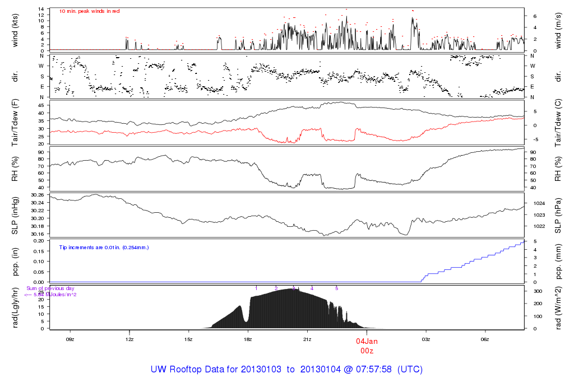This screenshot has height=392, width=574.
Task: Click the 'rad (W/m^2)' axis label
Action: (x=558, y=308)
